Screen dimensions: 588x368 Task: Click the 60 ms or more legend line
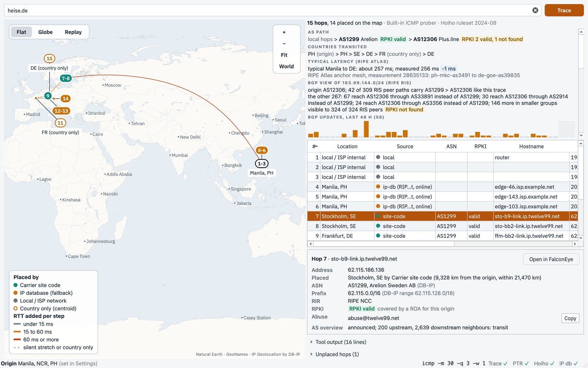(x=17, y=339)
